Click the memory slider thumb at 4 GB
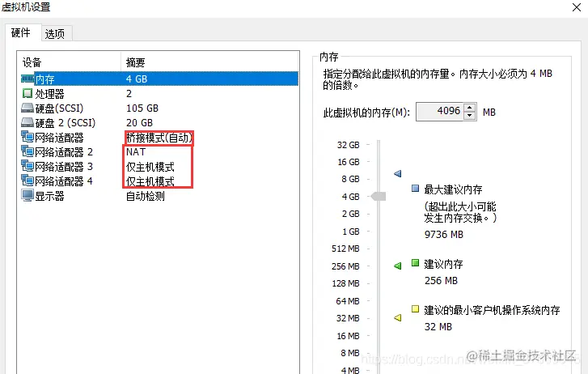 click(x=379, y=197)
